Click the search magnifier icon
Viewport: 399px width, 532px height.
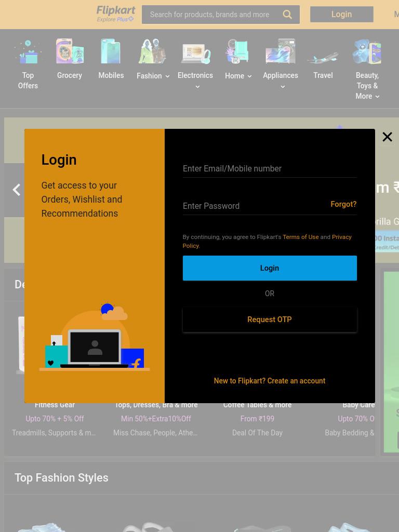pos(287,14)
